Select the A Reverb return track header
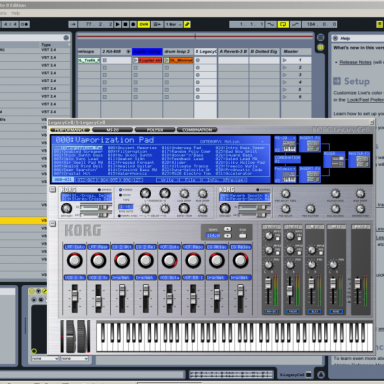384x384 pixels. 233,52
